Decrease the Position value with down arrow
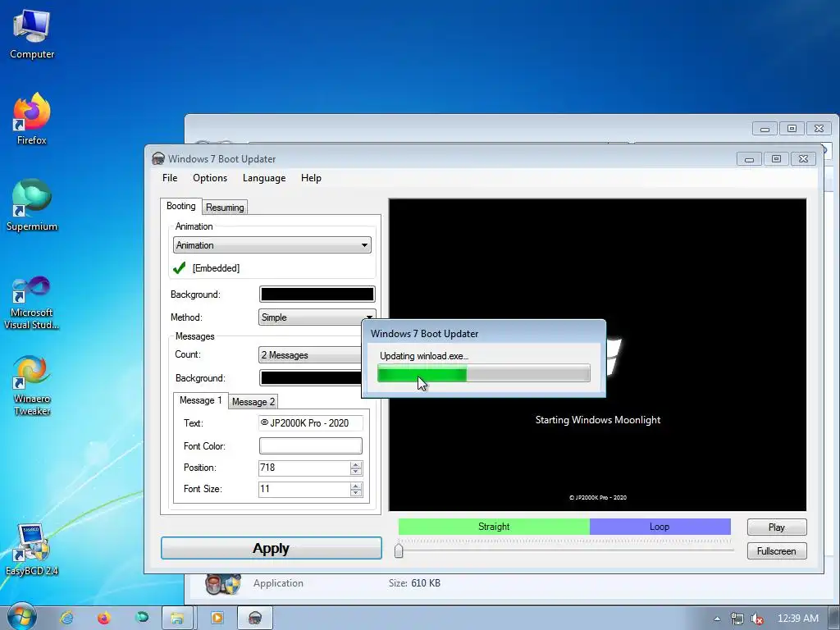 click(356, 472)
